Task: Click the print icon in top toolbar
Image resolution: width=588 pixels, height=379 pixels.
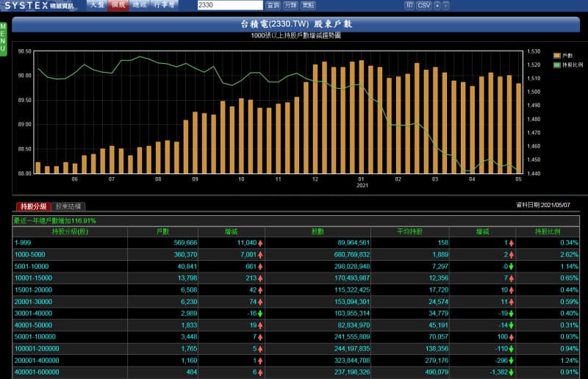Action: coord(409,5)
